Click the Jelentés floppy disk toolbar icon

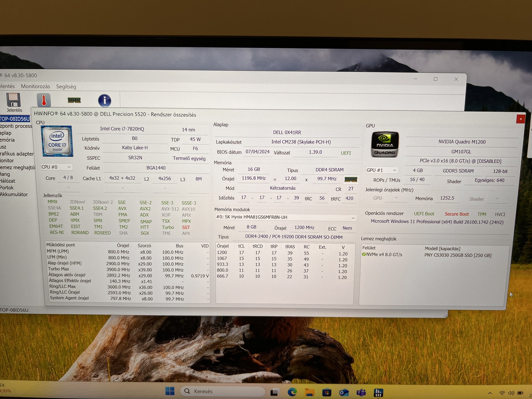[14, 100]
